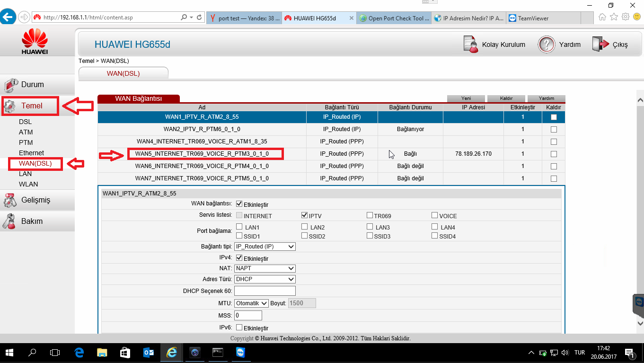The width and height of the screenshot is (644, 363).
Task: Select WLAN in the Temel submenu
Action: [28, 184]
